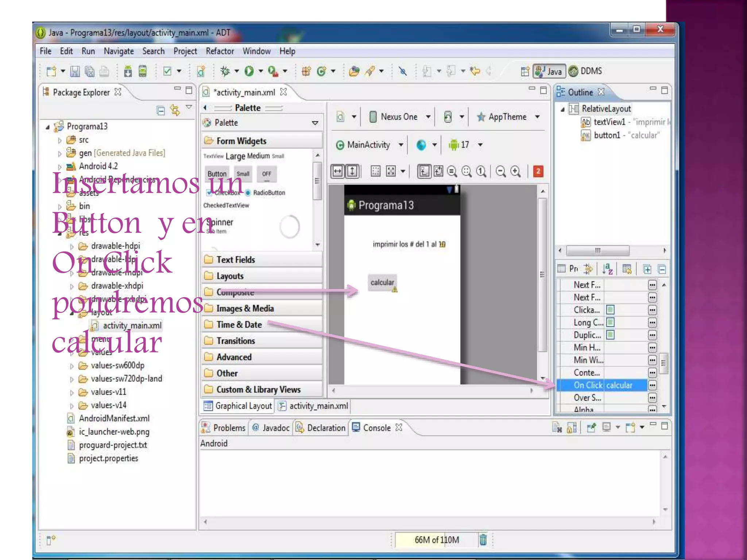Click the Debug bug icon

[225, 71]
